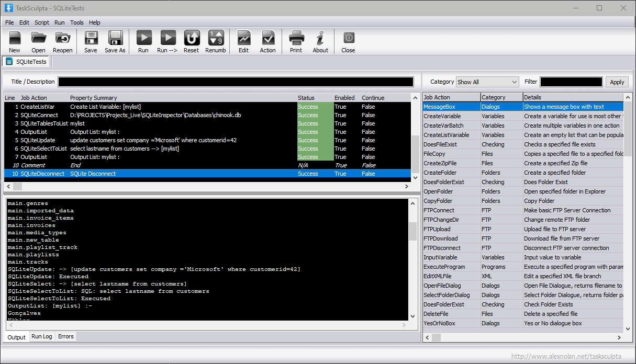
Task: Click the Apply filter button
Action: tap(617, 82)
